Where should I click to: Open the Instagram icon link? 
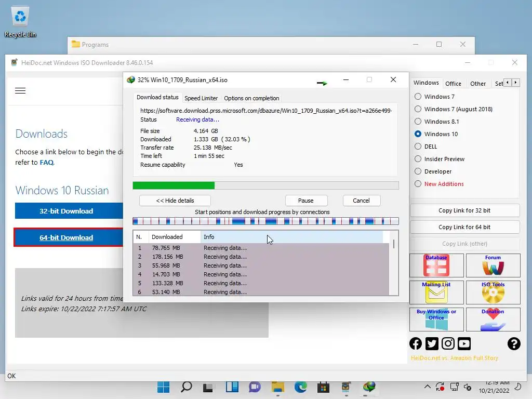point(448,344)
